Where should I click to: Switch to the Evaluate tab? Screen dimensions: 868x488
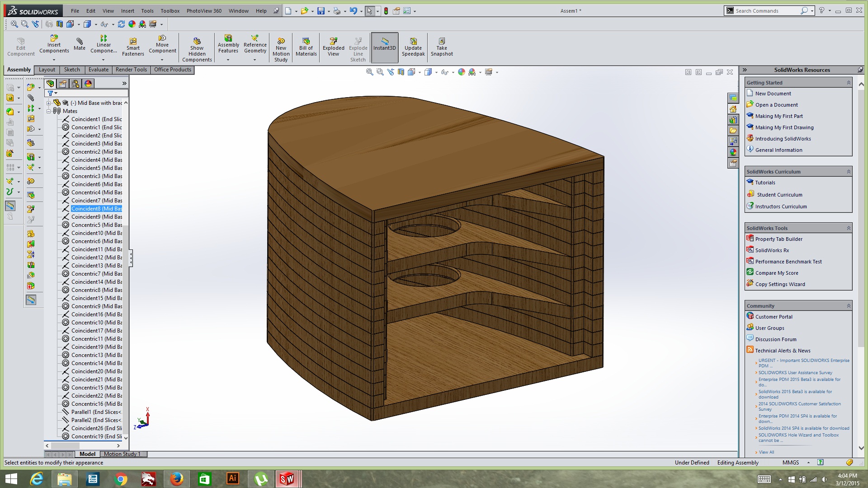point(98,70)
